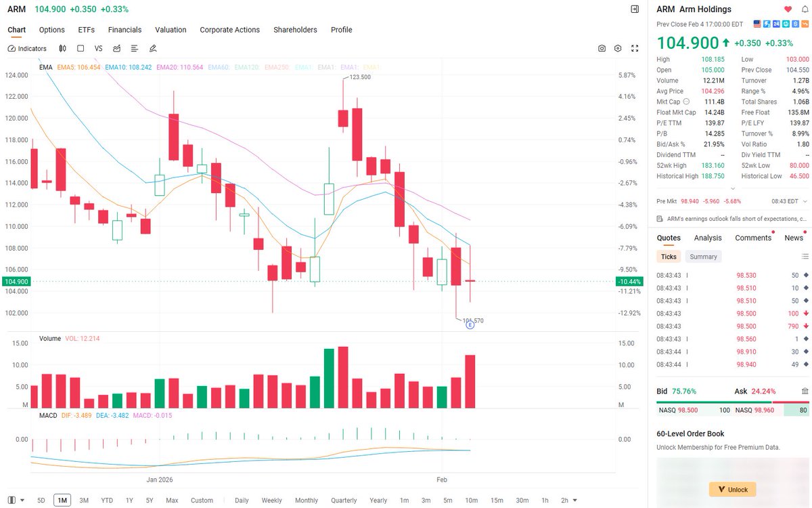This screenshot has height=508, width=812.
Task: Set the range to 1Y
Action: point(129,501)
